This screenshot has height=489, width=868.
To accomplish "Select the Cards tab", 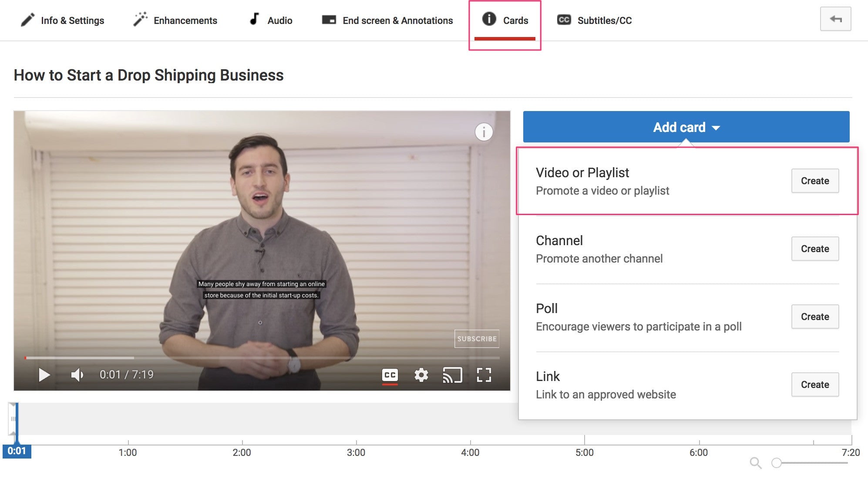I will (505, 20).
